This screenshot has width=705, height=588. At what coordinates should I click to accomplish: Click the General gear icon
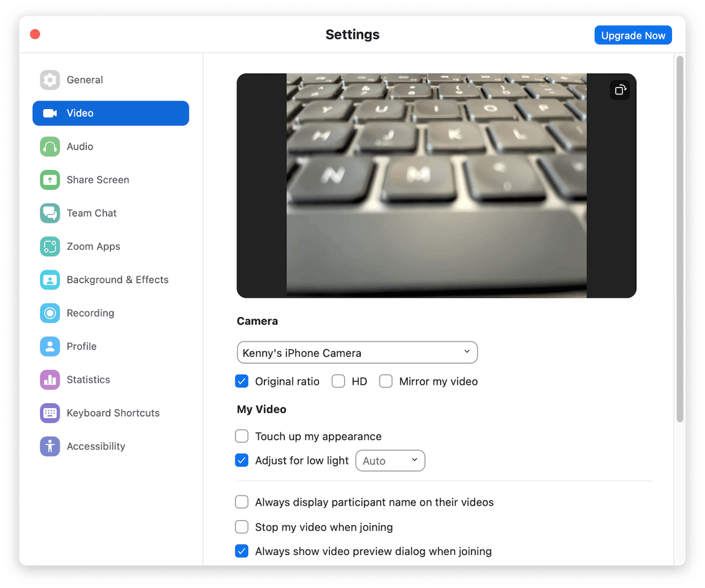pyautogui.click(x=50, y=80)
